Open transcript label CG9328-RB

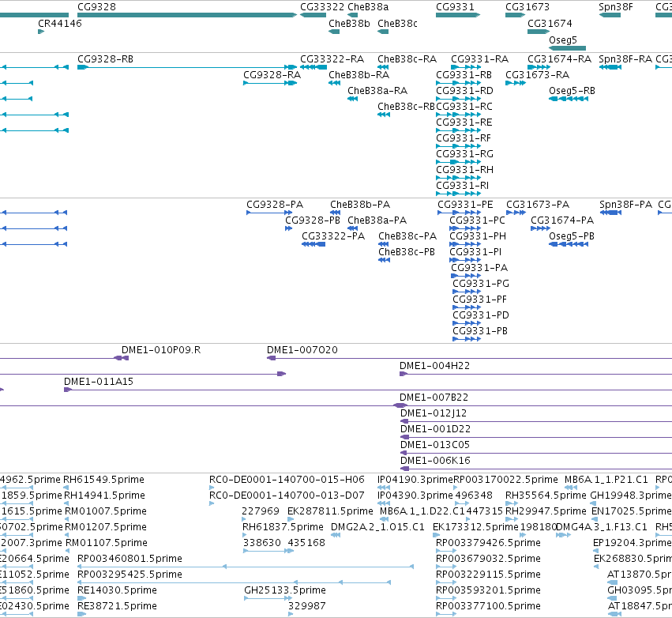[x=106, y=59]
